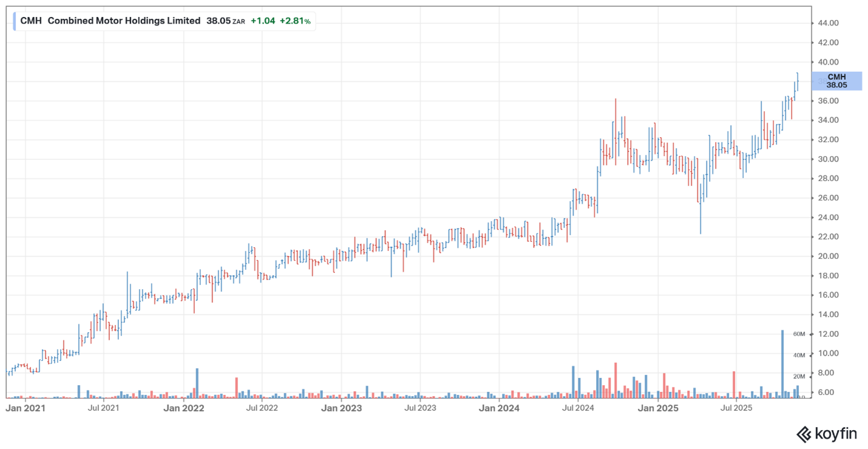Click the Combined Motor Holdings Limited name
The height and width of the screenshot is (449, 868).
click(x=124, y=21)
